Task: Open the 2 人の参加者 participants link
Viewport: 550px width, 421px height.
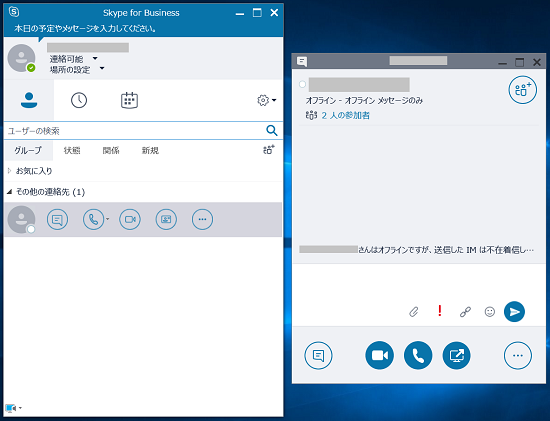Action: click(x=346, y=115)
